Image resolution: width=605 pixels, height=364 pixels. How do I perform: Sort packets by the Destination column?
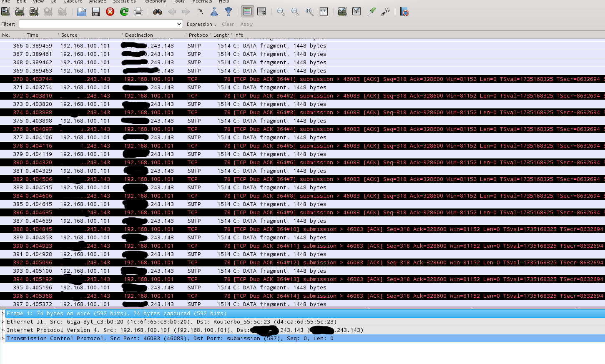tap(154, 35)
